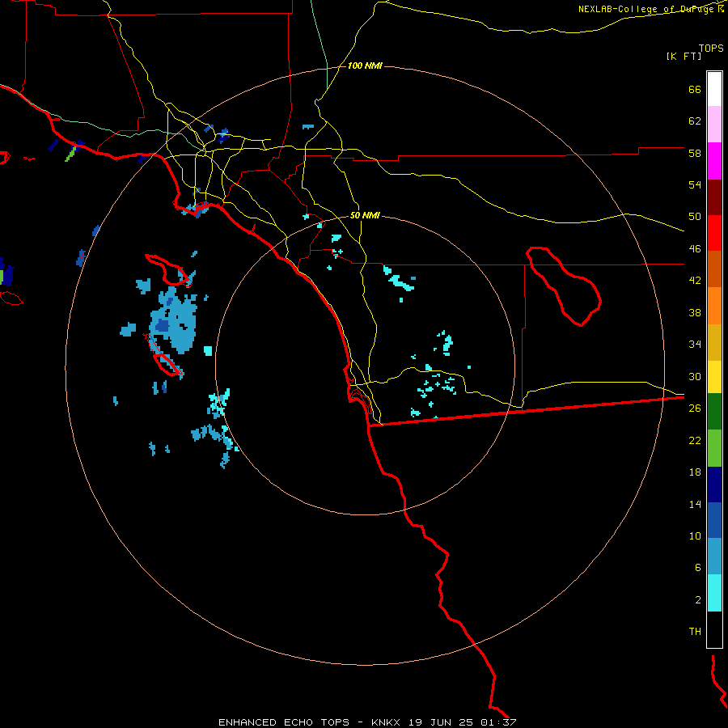Click the black threshold swatch beside TH

714,629
